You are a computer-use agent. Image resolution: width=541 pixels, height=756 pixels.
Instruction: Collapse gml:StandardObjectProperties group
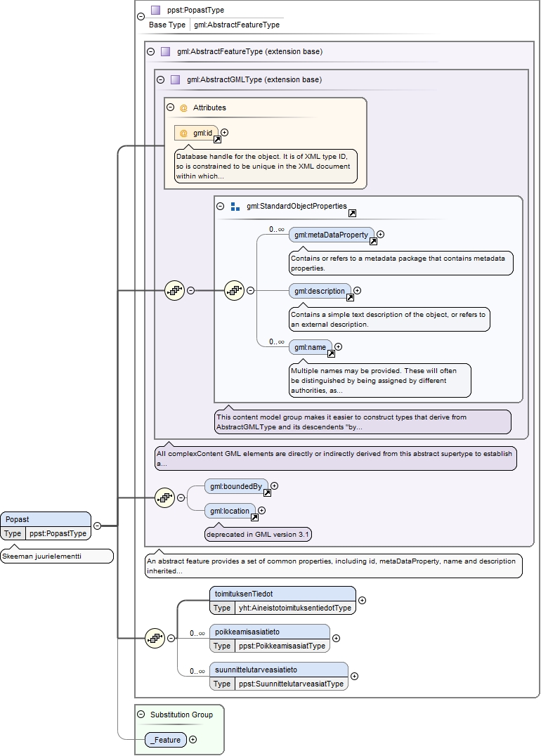click(x=221, y=206)
